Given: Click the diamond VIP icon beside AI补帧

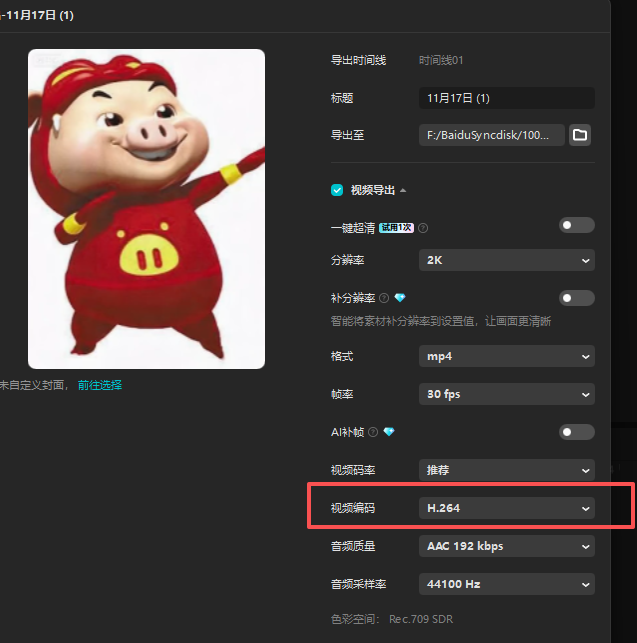Looking at the screenshot, I should 389,432.
